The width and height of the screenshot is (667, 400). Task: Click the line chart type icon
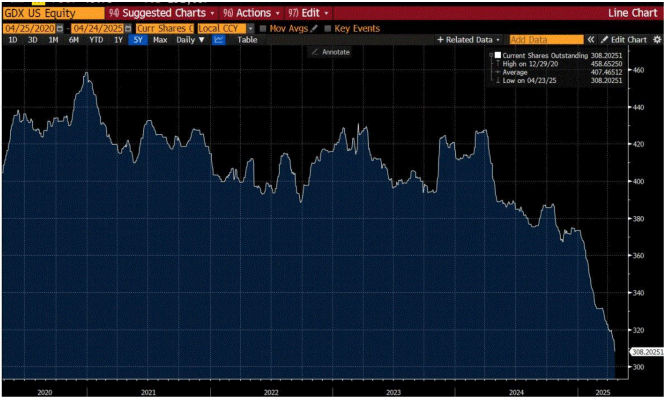point(218,40)
